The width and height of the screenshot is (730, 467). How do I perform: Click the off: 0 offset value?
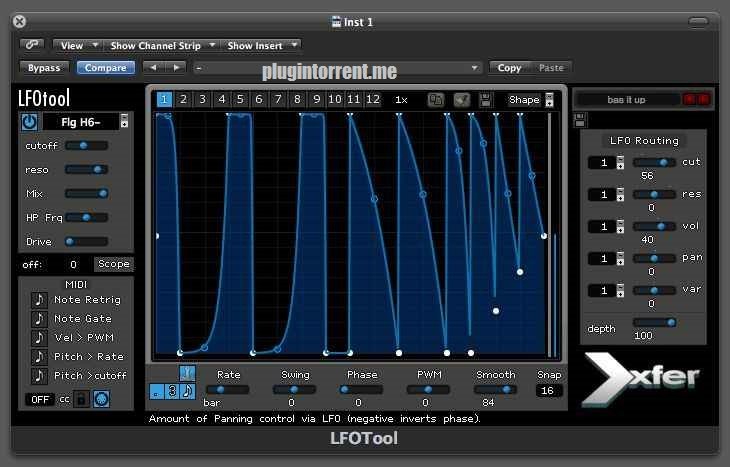coord(73,265)
